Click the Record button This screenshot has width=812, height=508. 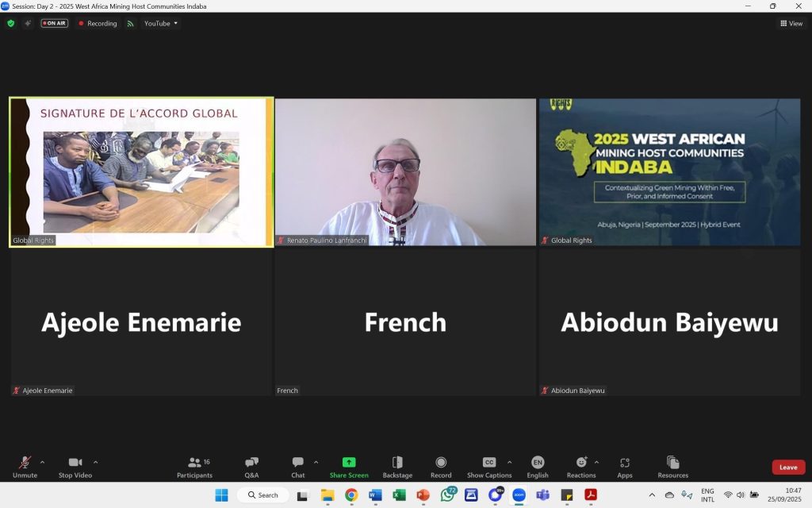tap(441, 467)
